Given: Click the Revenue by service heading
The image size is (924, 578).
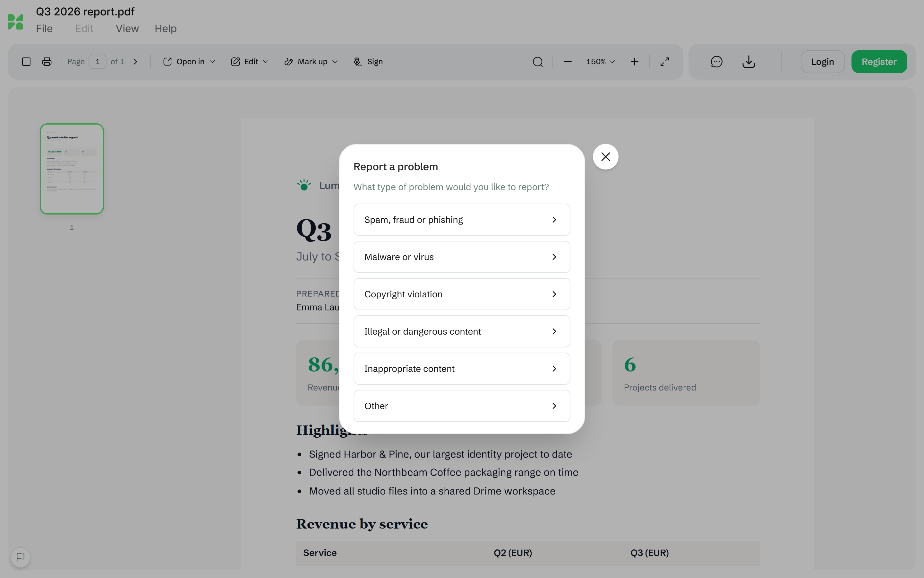Looking at the screenshot, I should pos(362,524).
